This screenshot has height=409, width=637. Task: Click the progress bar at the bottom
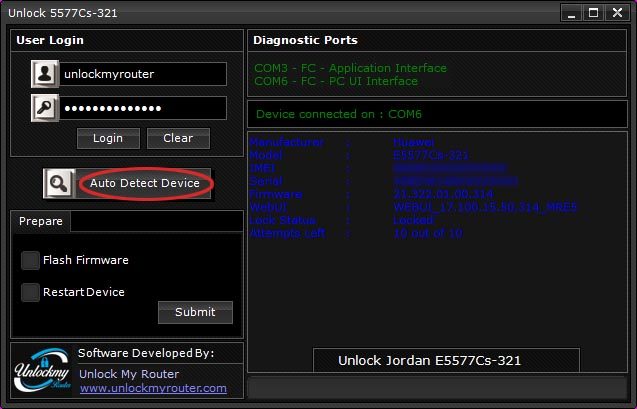(437, 388)
